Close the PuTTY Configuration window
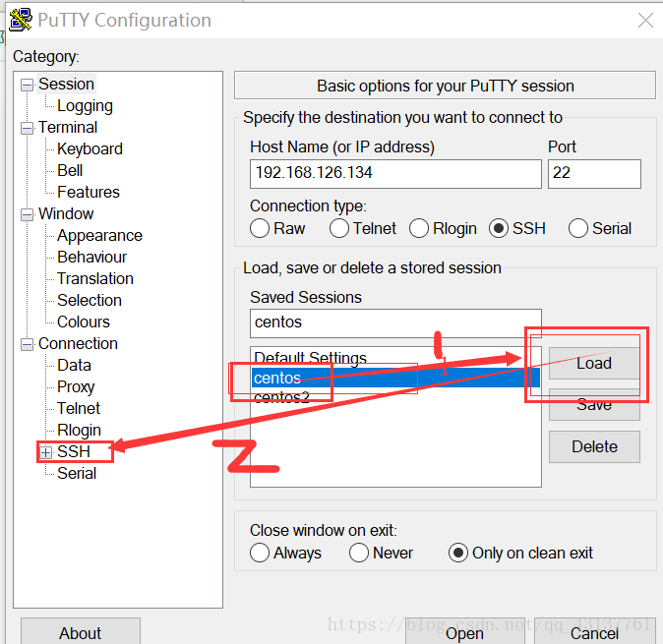Image resolution: width=663 pixels, height=644 pixels. tap(645, 20)
